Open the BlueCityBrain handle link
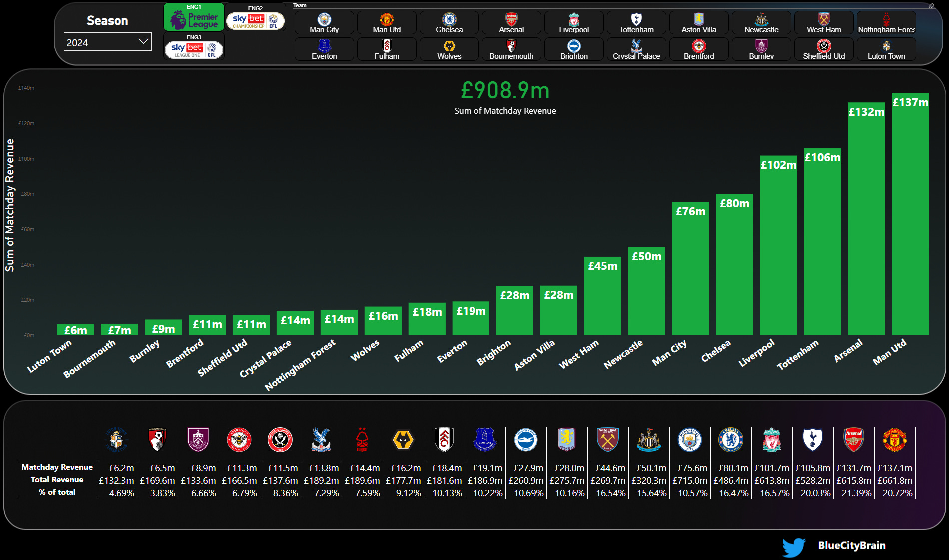Screen dimensions: 949x560 point(852,546)
